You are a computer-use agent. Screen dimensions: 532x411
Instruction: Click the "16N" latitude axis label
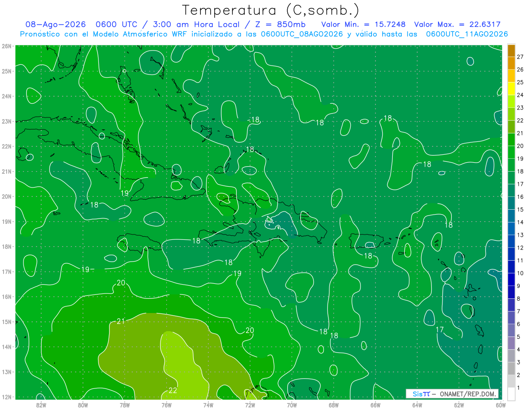(6, 297)
